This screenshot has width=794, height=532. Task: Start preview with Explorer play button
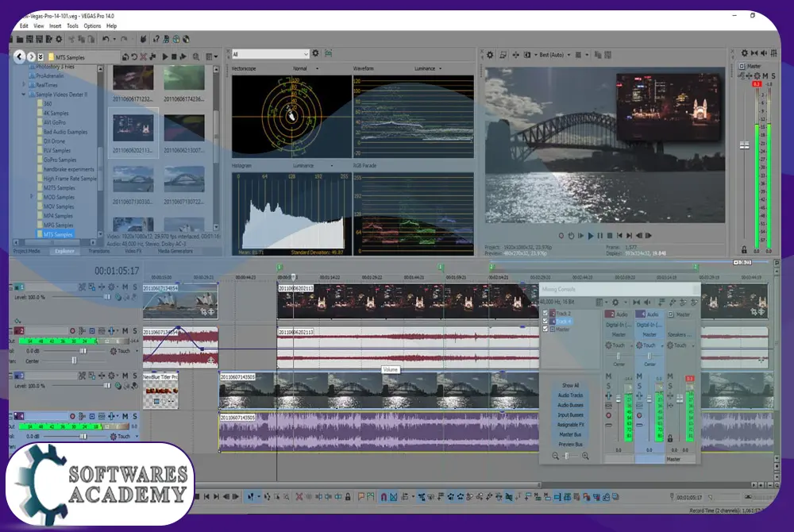164,56
